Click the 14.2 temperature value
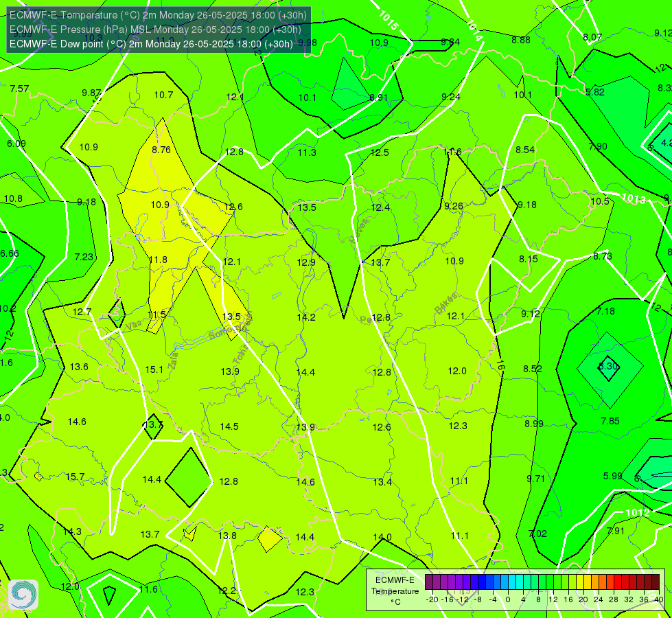The height and width of the screenshot is (618, 672). tap(306, 317)
